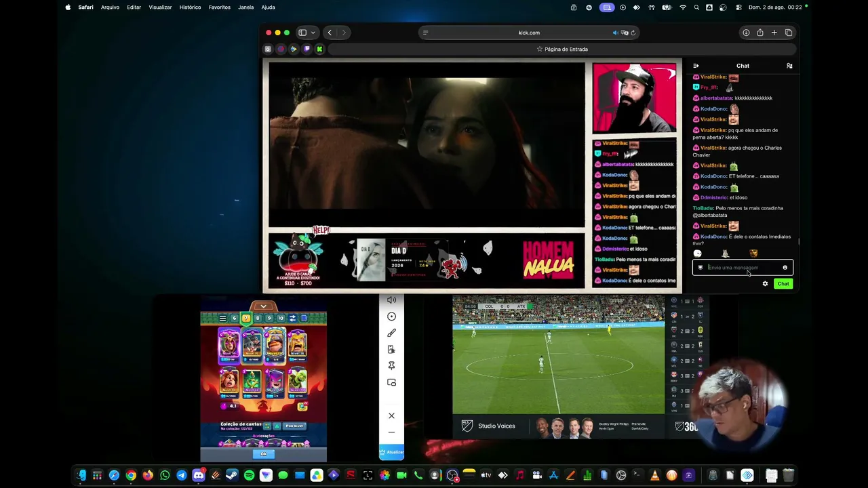Click the Por Nível sort button

click(x=295, y=426)
